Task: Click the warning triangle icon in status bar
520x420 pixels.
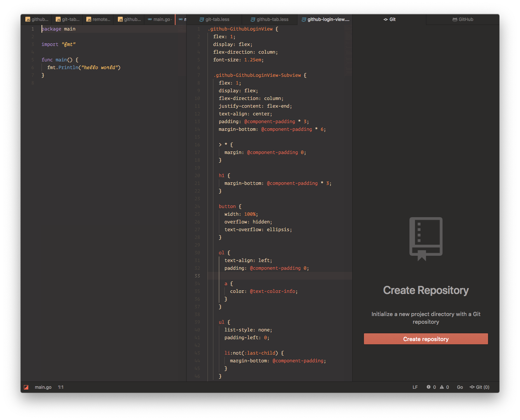Action: (x=443, y=387)
